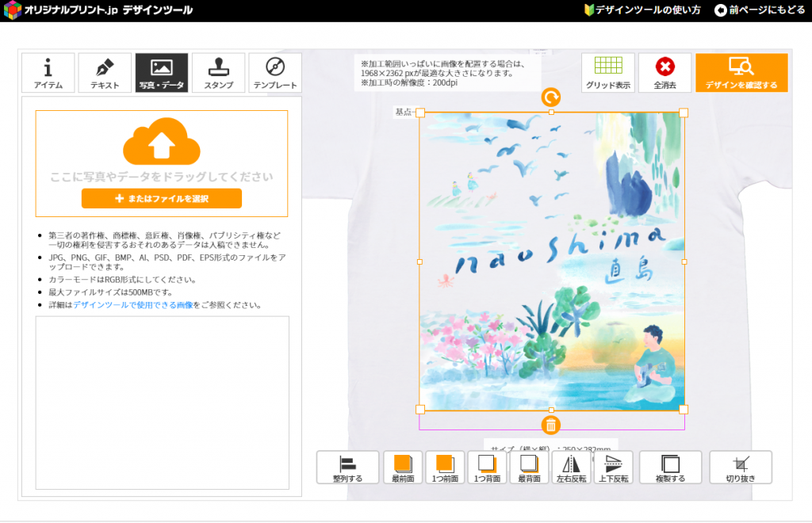This screenshot has width=812, height=523.
Task: Click the 全消去 clear all button
Action: 665,72
